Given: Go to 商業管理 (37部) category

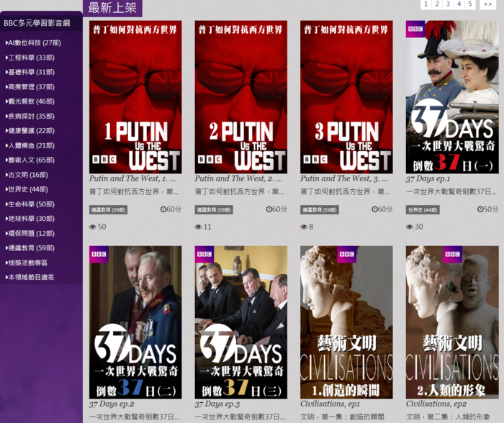Looking at the screenshot, I should 30,87.
